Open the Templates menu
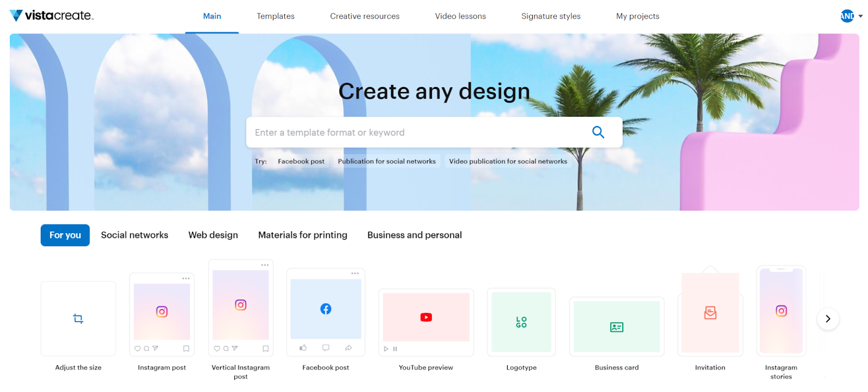This screenshot has width=868, height=392. 276,16
